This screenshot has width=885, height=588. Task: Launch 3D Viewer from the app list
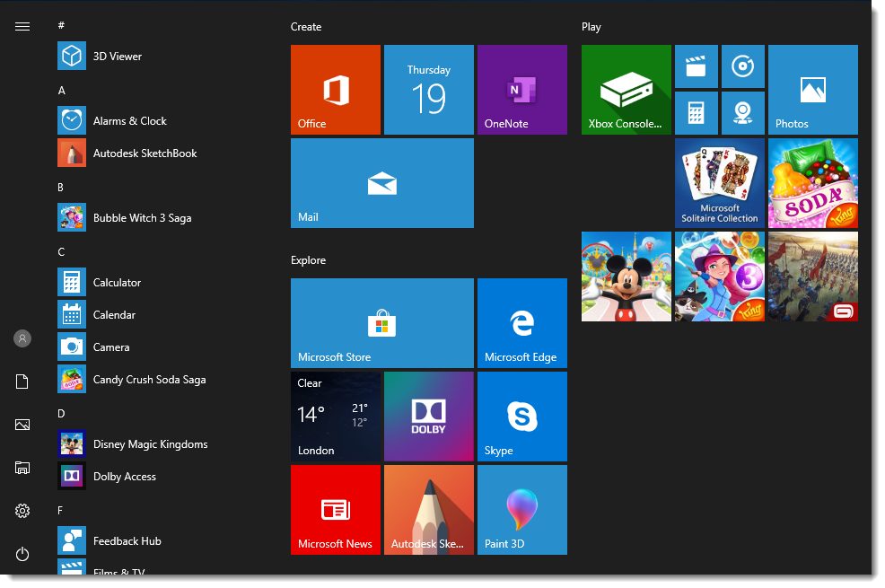click(117, 56)
